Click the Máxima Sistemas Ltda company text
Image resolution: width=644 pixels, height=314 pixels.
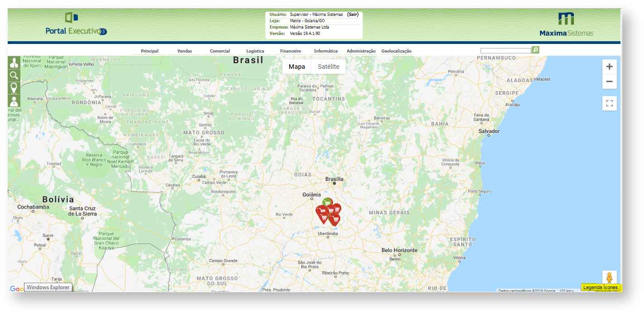(310, 27)
